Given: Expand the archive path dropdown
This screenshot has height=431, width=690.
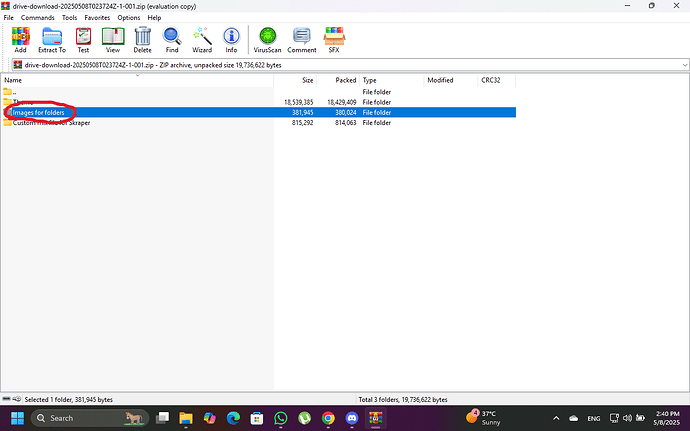Looking at the screenshot, I should [x=683, y=65].
